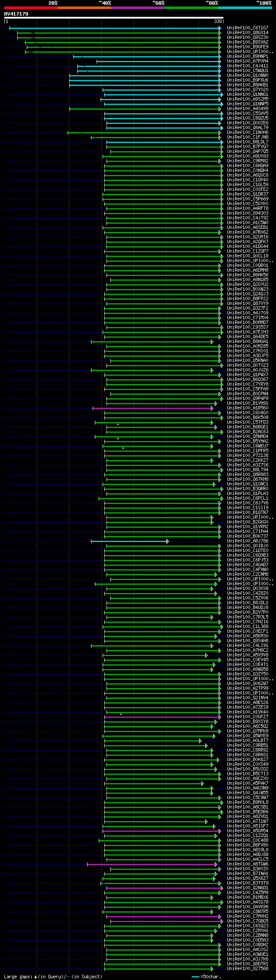Open hit UniRef100_B9SVA2

tap(247, 42)
